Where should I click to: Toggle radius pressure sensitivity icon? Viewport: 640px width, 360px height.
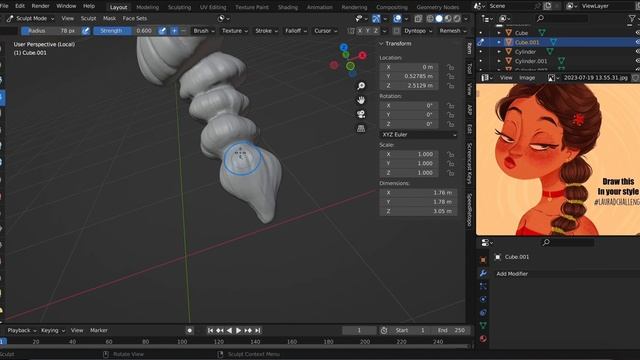86,31
